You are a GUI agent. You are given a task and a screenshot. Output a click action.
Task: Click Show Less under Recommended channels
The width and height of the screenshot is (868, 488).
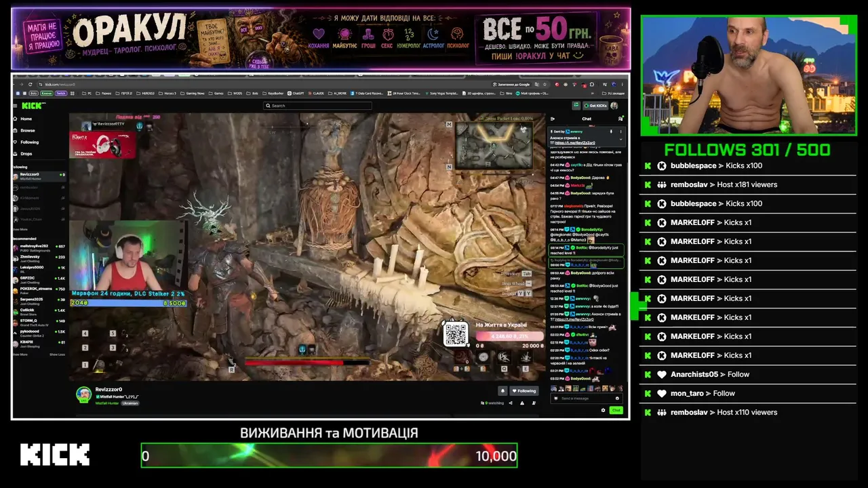pyautogui.click(x=57, y=354)
